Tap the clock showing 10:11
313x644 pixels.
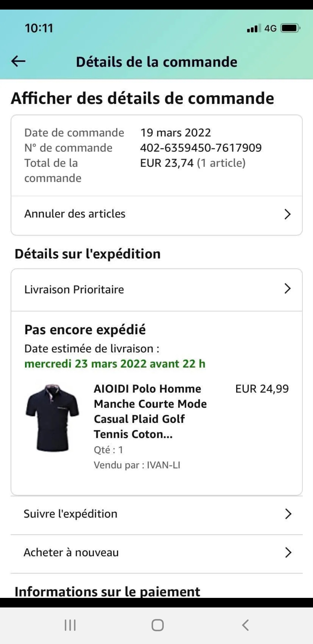[x=39, y=28]
